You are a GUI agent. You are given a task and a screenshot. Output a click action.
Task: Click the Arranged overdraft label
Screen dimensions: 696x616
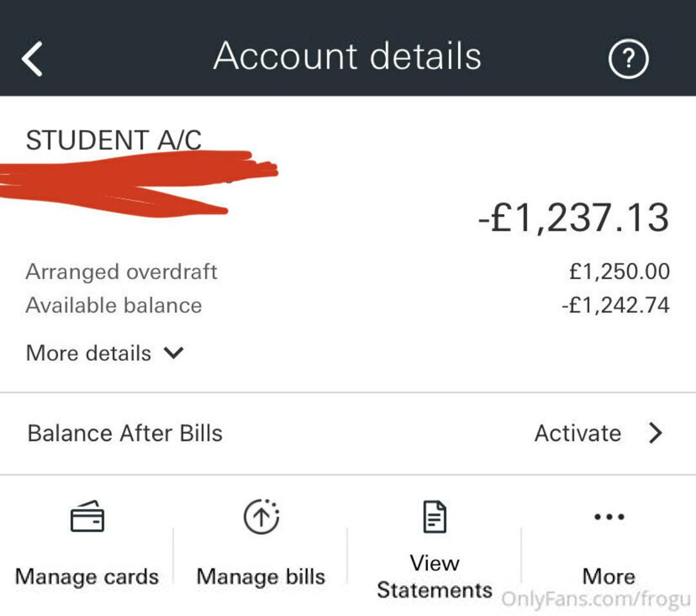[121, 272]
